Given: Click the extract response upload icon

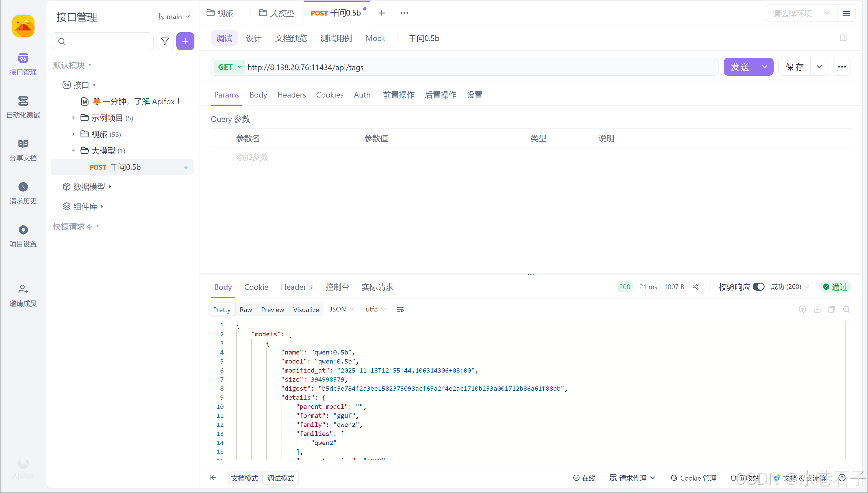Looking at the screenshot, I should (x=802, y=309).
